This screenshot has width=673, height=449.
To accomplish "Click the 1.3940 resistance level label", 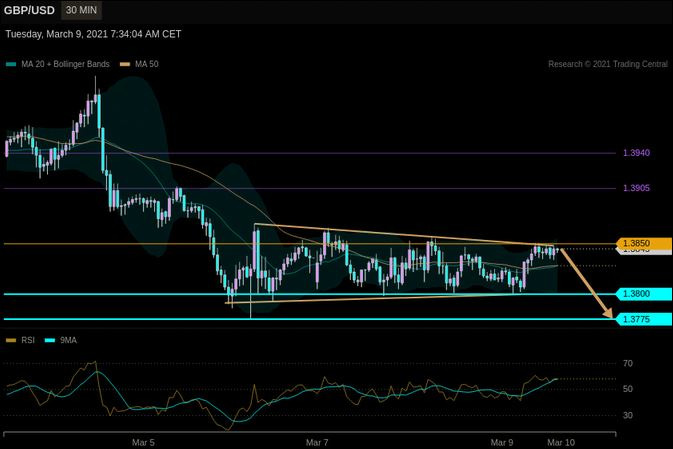I will [636, 153].
